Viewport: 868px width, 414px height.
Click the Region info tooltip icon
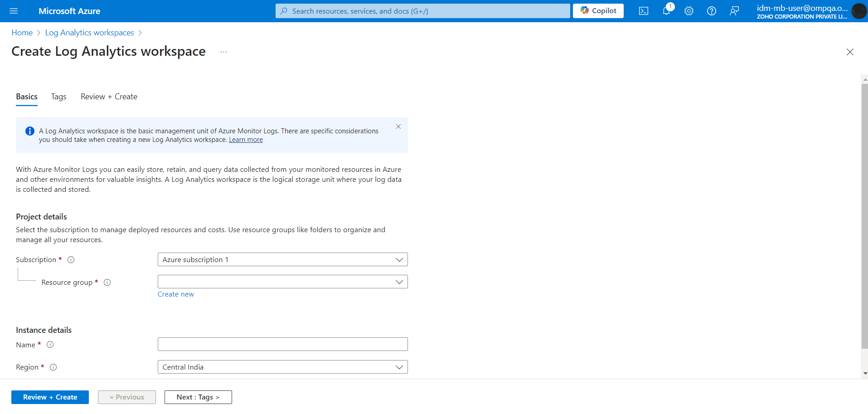pyautogui.click(x=53, y=367)
